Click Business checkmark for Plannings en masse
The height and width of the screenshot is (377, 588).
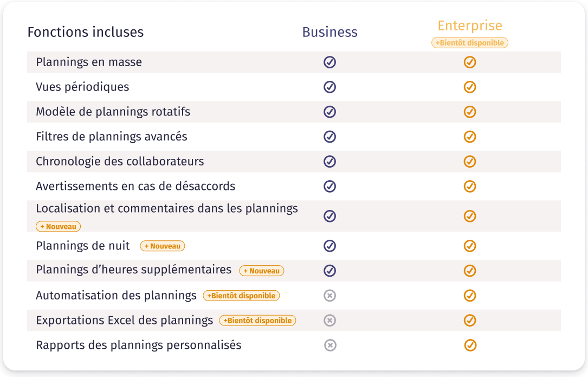point(329,62)
